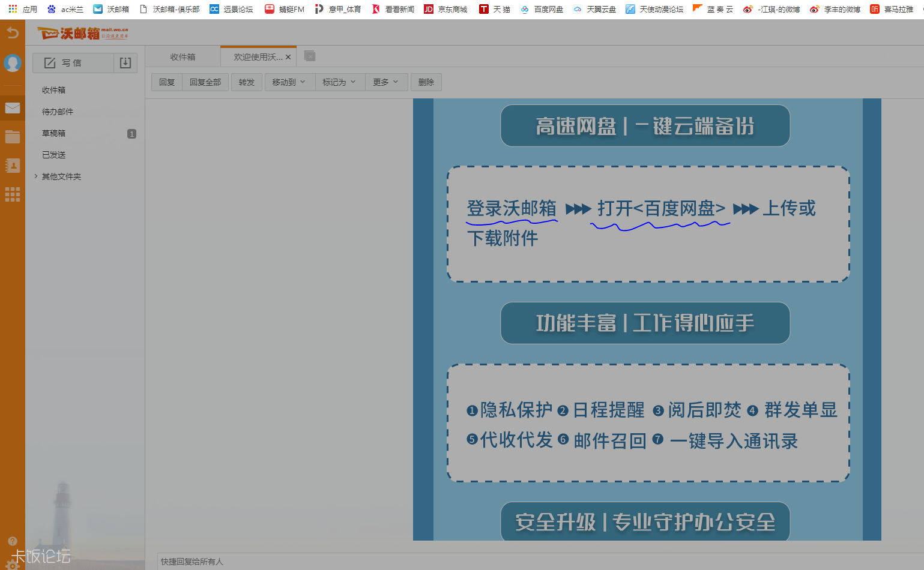Screen dimensions: 924x570
Task: Click the 高速网盘 banner heading
Action: 645,126
